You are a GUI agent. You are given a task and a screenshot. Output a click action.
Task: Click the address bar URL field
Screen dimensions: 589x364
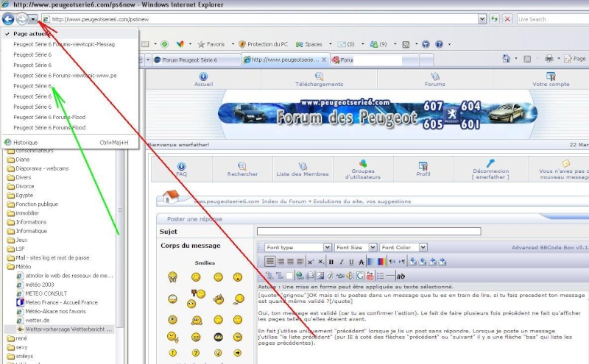point(260,19)
